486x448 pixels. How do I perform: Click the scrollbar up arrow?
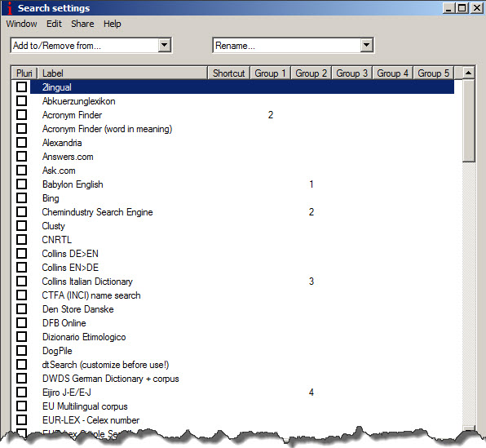[468, 73]
